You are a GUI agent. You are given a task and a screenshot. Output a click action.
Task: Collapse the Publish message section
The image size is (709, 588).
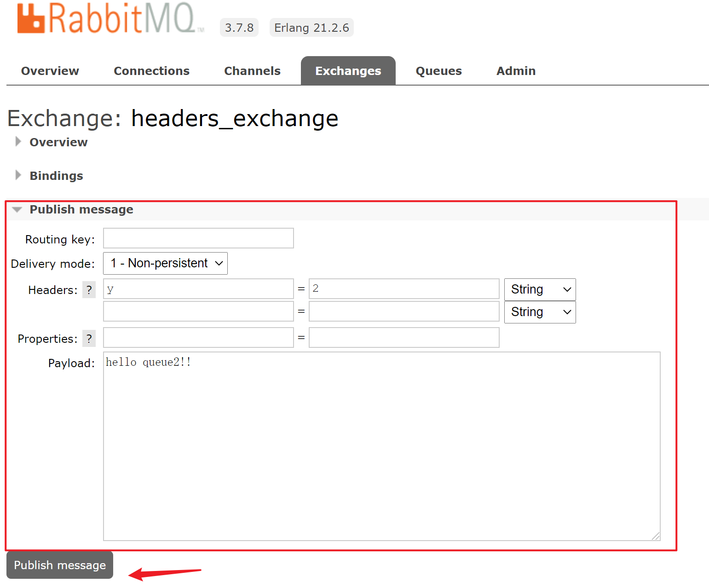(x=81, y=209)
